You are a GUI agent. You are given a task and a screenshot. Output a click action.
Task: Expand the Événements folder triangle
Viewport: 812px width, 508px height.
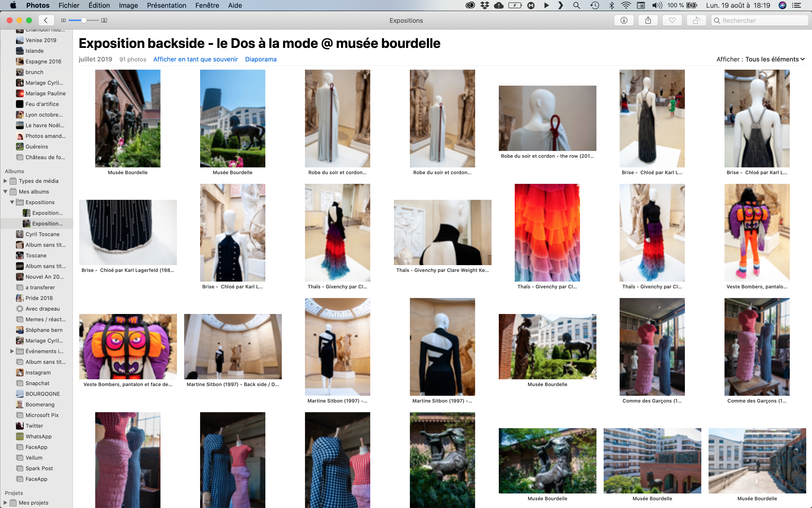[12, 351]
